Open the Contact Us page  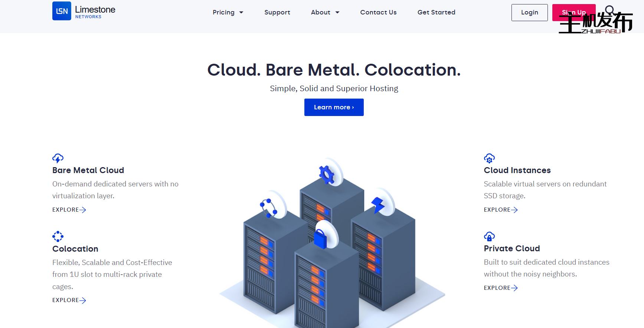tap(378, 12)
